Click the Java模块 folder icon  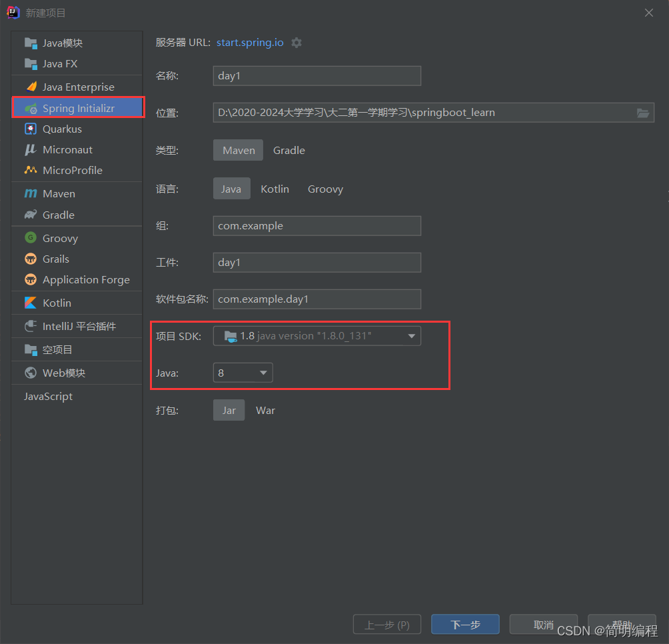31,43
